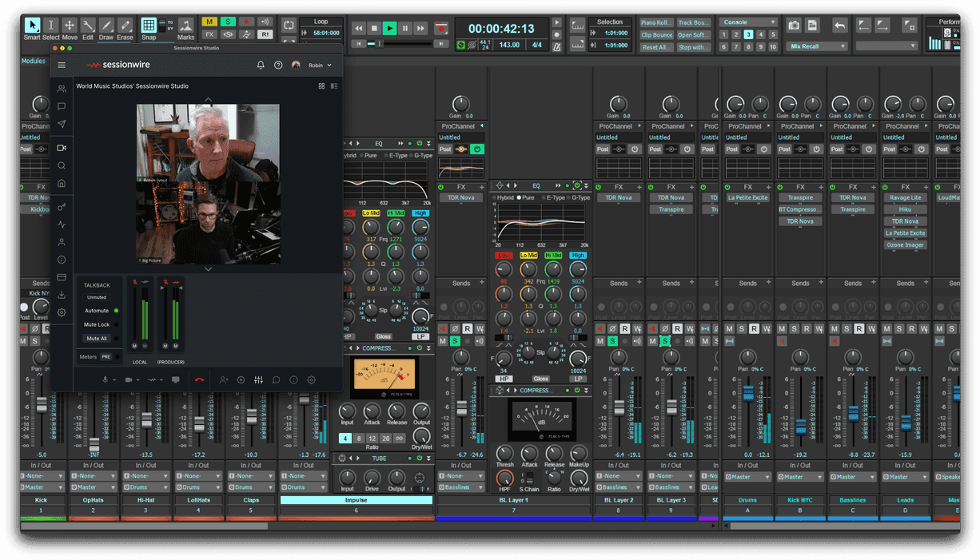Hang up the Sessionwire call with red phone icon
This screenshot has width=980, height=560.
coord(200,379)
